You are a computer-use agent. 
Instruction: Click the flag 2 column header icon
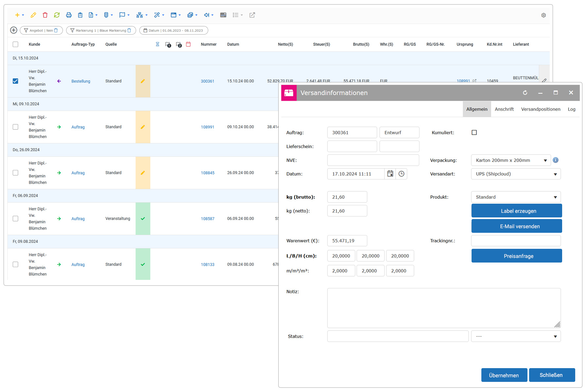pos(179,44)
